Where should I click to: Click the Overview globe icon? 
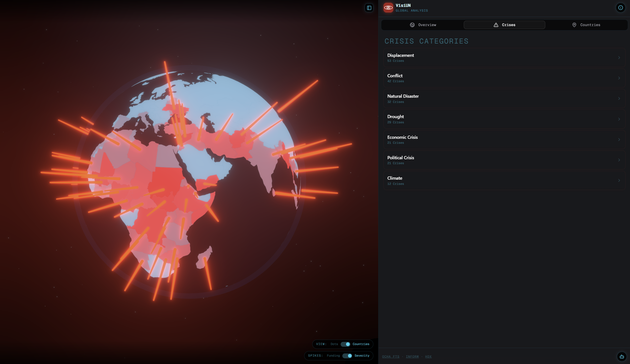point(412,25)
